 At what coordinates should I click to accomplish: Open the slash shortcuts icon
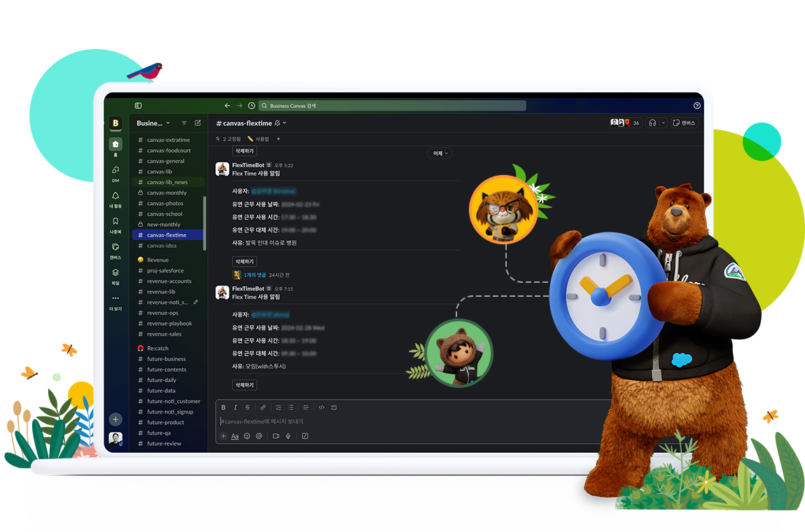305,436
